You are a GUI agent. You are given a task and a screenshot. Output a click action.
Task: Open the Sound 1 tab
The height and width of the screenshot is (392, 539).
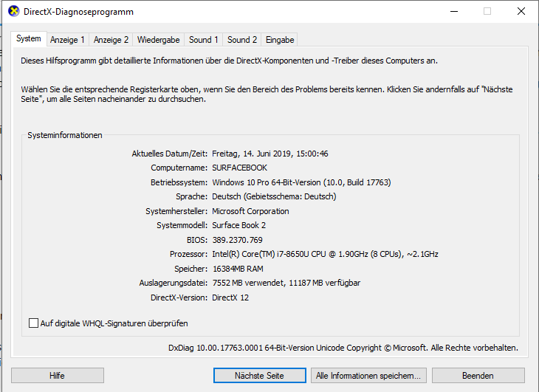coord(204,40)
